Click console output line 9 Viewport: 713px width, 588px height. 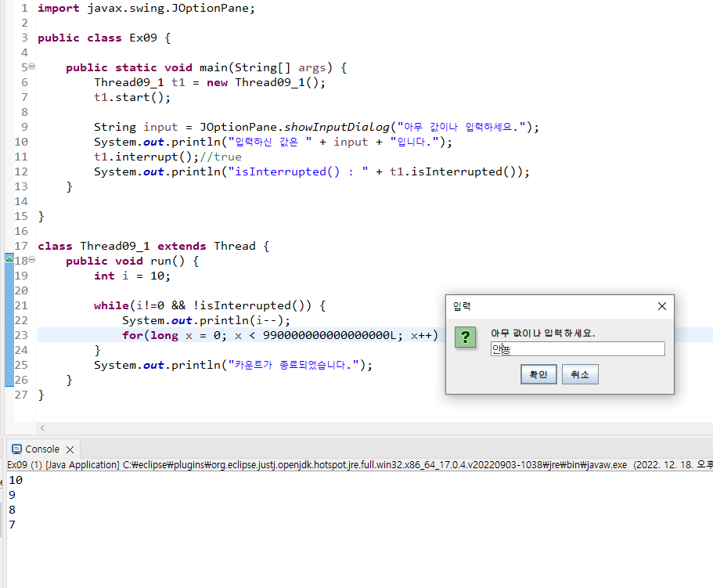[13, 496]
